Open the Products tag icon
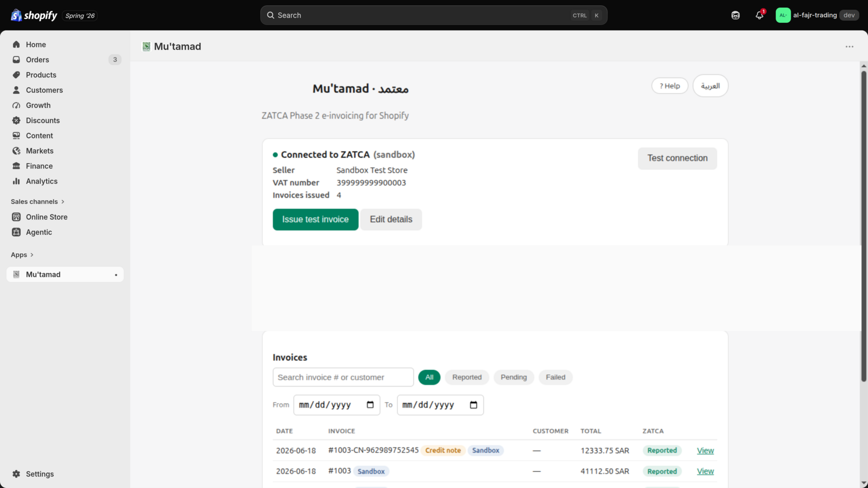The width and height of the screenshot is (868, 488). [x=16, y=75]
